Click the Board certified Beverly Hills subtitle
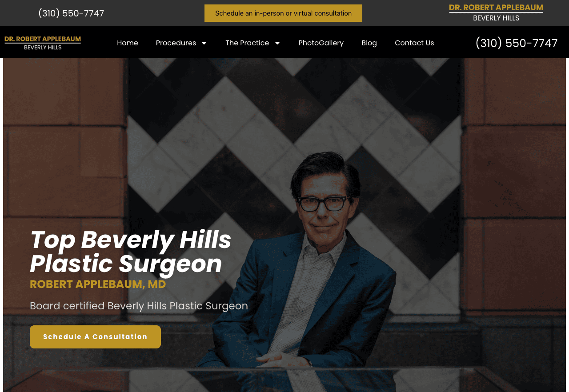The image size is (569, 392). [x=139, y=306]
